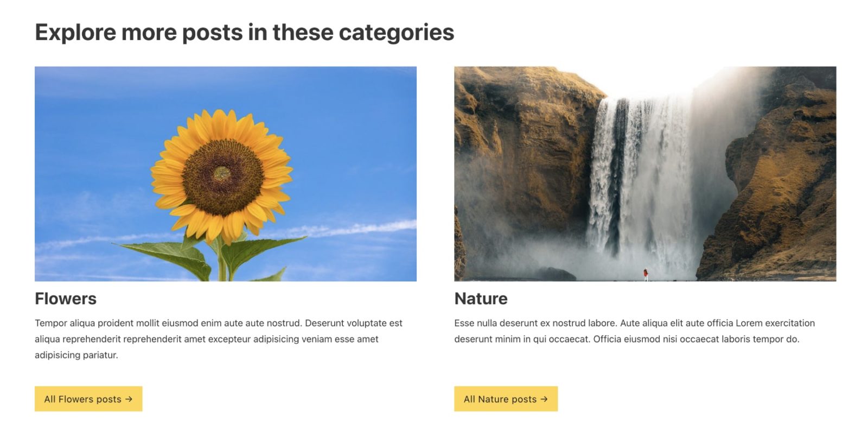868x435 pixels.
Task: Click the Flowers description paragraph
Action: click(x=218, y=339)
